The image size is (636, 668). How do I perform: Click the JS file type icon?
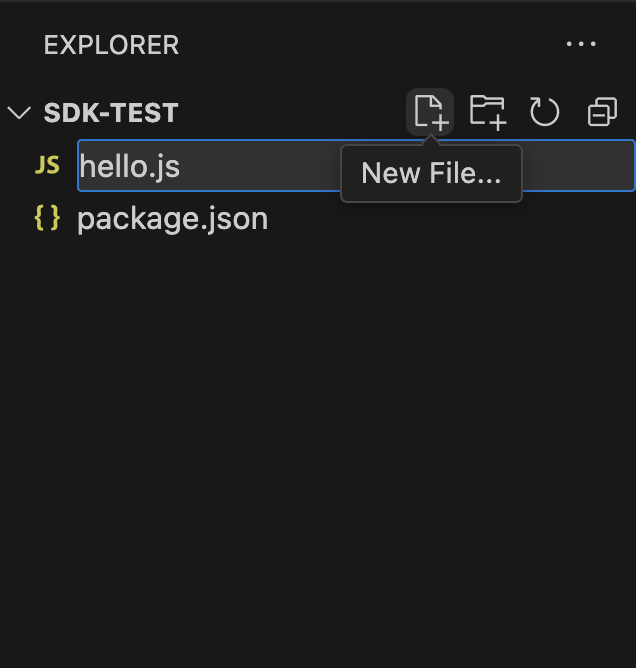coord(47,165)
